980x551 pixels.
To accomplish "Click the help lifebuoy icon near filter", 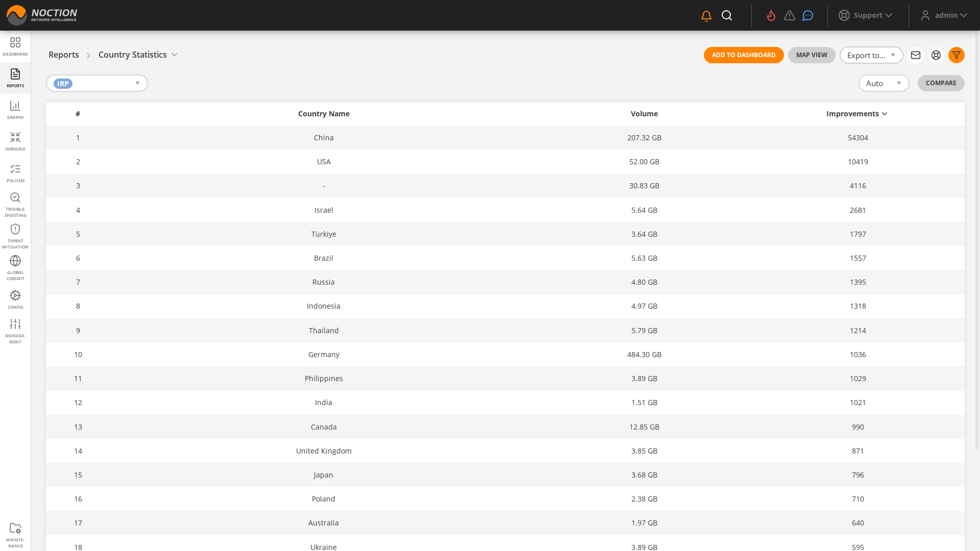I will pyautogui.click(x=936, y=55).
